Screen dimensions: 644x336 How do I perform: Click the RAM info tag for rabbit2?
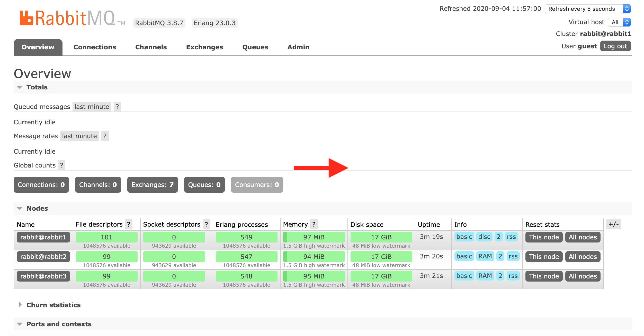485,256
